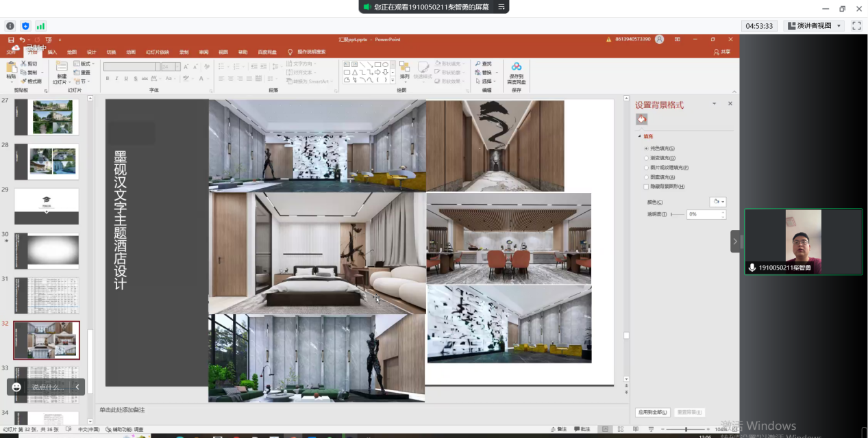Click Save to Baidu Netdisk (保存到百度网盘) icon
The height and width of the screenshot is (438, 868).
point(517,66)
